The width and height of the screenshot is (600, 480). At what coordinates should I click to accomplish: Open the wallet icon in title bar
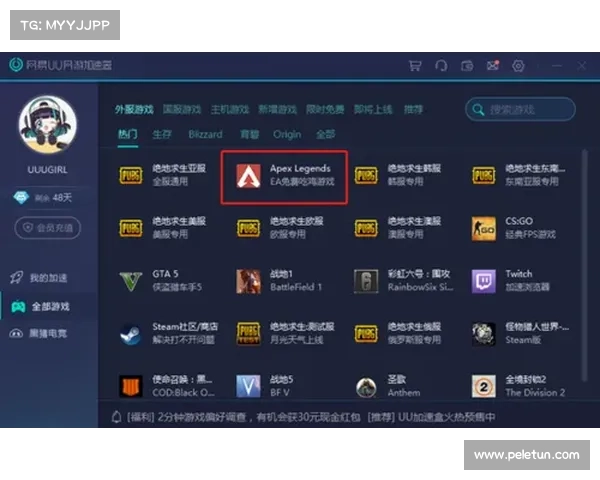pos(467,66)
